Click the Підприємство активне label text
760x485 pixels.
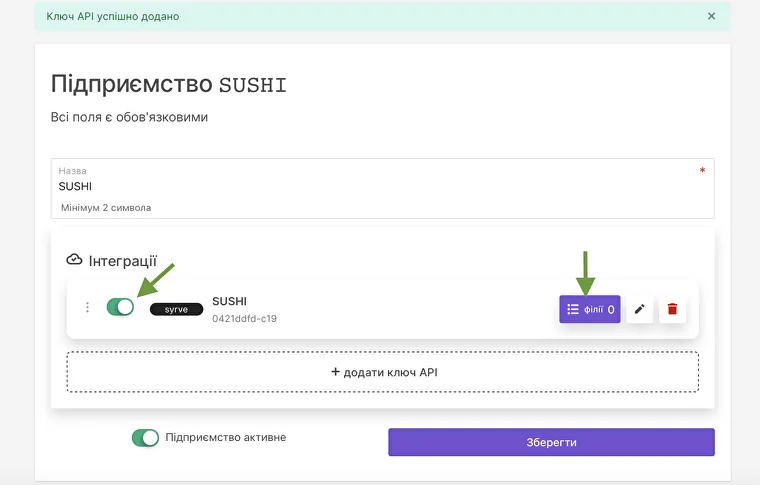(x=226, y=437)
